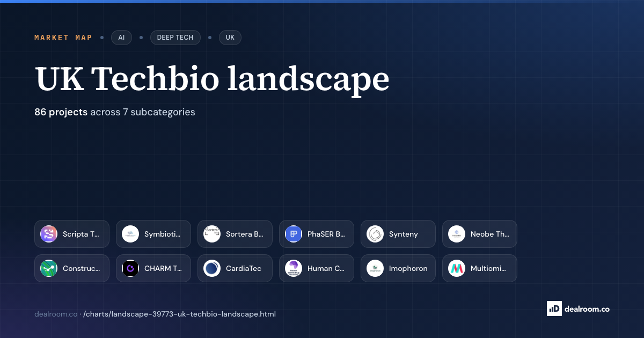Open the Multiomi… company name
The width and height of the screenshot is (644, 338).
point(488,268)
